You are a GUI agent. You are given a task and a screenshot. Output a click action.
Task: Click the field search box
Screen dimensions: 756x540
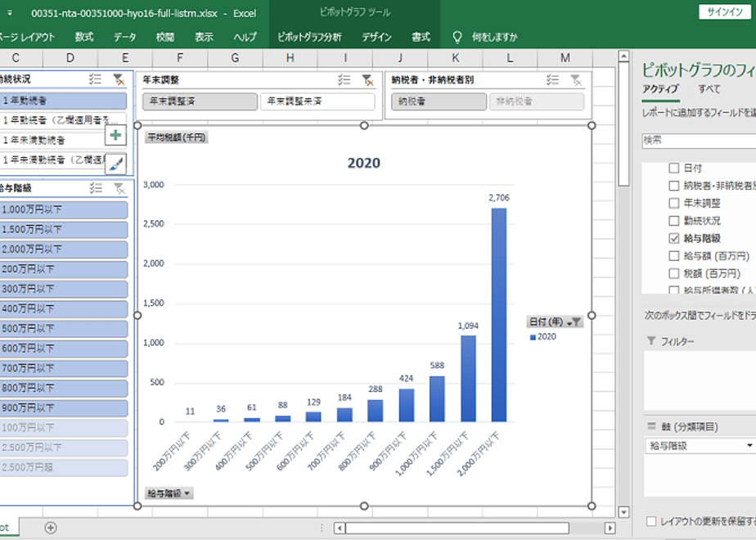click(699, 140)
